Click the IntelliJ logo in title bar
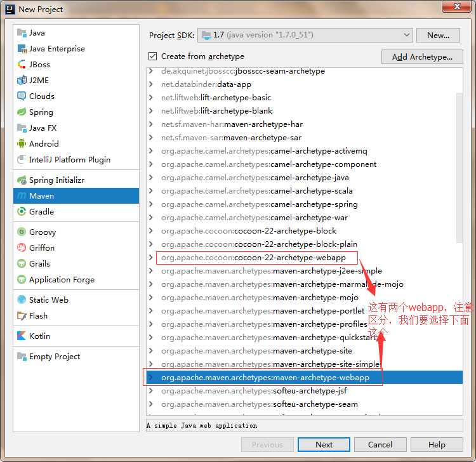 coord(10,10)
